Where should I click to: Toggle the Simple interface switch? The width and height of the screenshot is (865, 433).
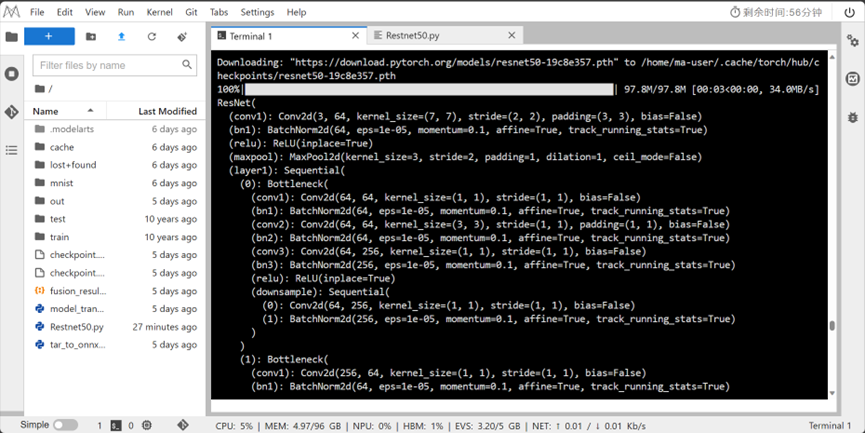(x=65, y=425)
